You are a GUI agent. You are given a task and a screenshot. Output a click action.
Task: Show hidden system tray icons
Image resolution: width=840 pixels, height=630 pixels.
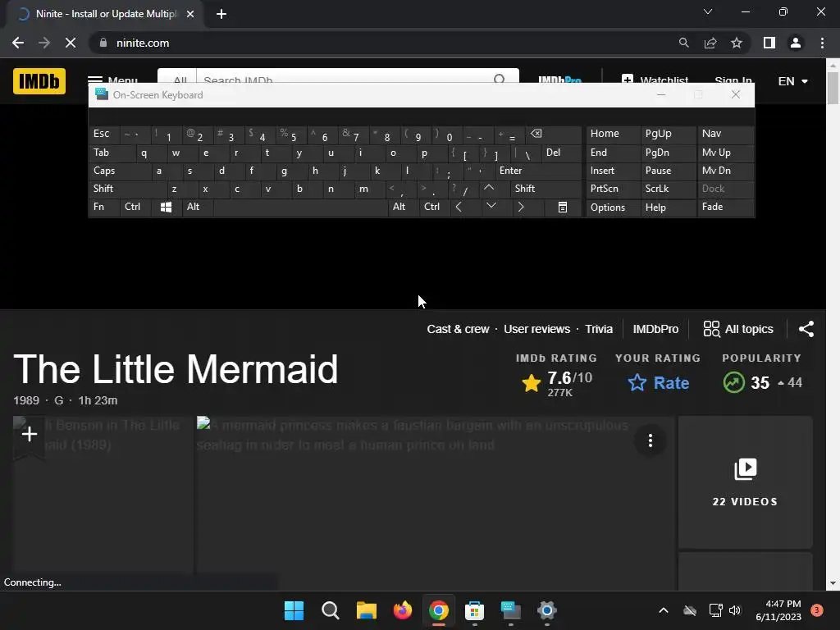(x=663, y=610)
